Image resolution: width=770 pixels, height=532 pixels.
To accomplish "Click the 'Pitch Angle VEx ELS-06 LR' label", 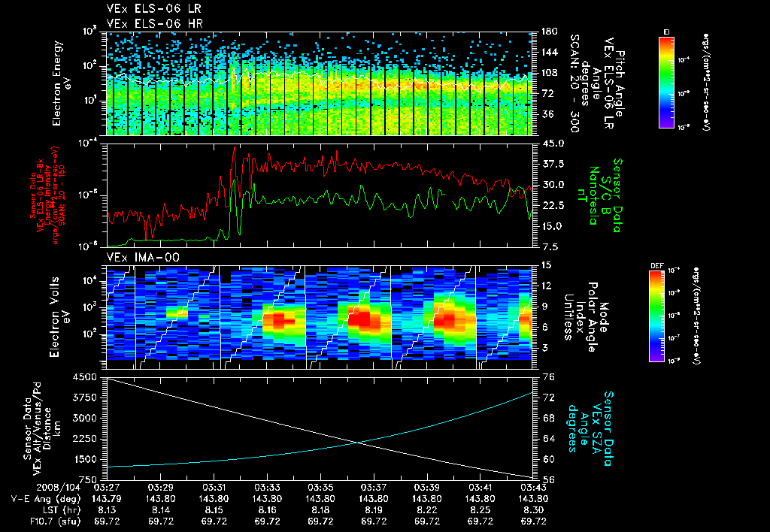I will [x=614, y=83].
